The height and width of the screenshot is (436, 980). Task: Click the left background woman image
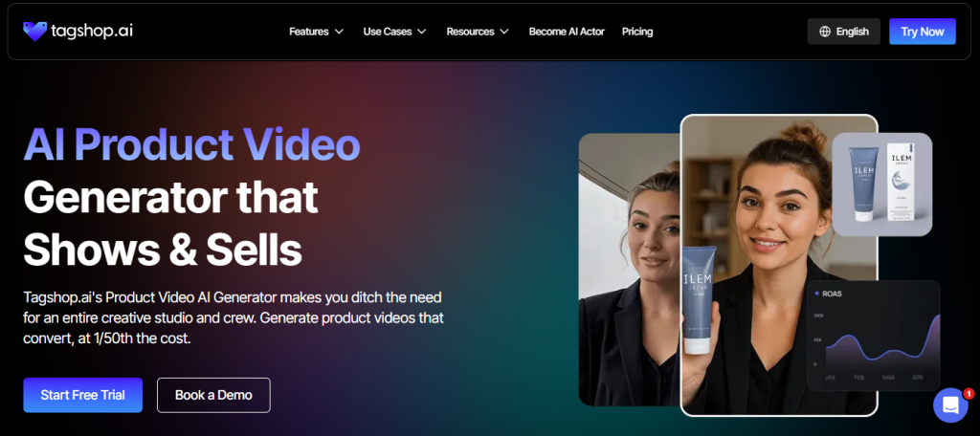click(x=630, y=270)
